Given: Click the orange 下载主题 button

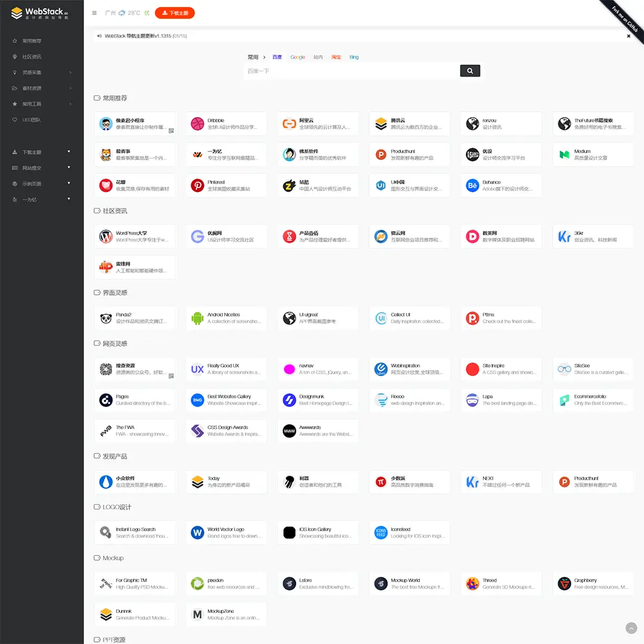Looking at the screenshot, I should [x=174, y=12].
